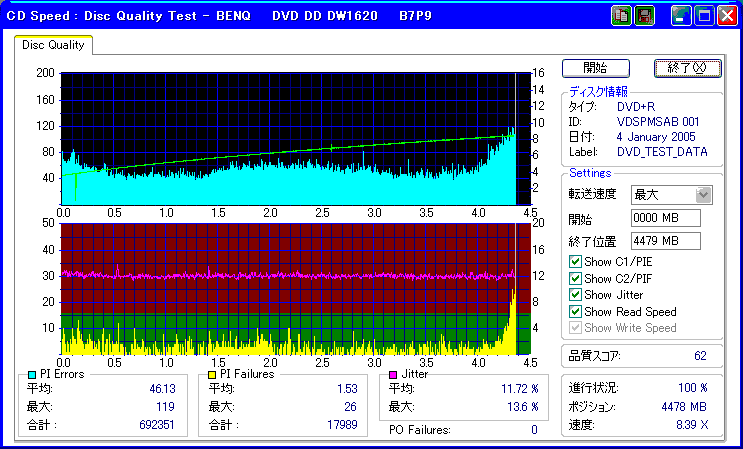Toggle Show Read Speed checkbox

[575, 312]
